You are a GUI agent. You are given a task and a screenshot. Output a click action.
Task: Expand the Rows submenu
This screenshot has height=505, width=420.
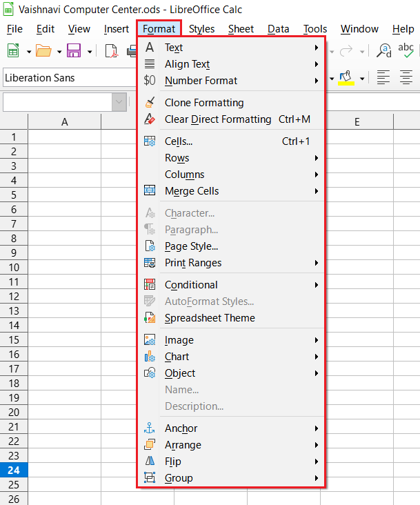pos(232,158)
